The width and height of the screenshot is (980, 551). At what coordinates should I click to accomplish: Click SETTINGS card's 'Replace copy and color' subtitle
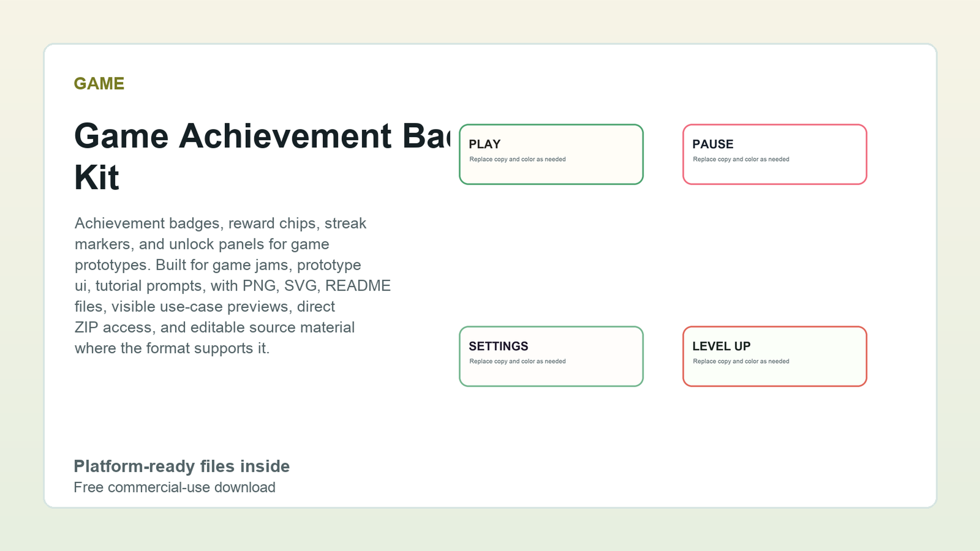pyautogui.click(x=517, y=361)
